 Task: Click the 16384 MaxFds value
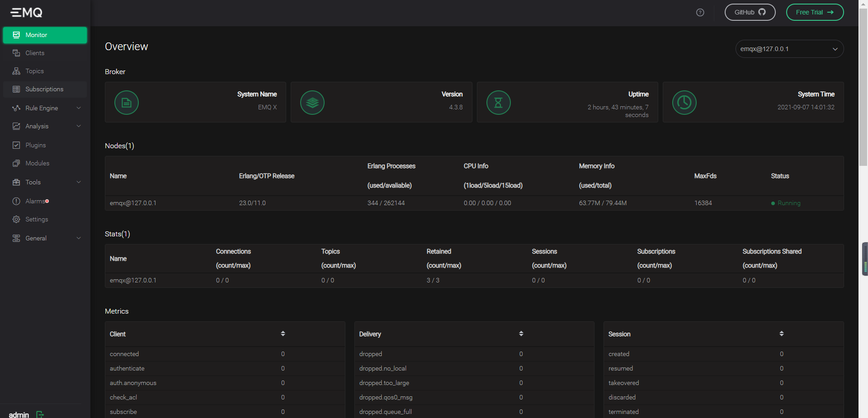click(x=703, y=203)
